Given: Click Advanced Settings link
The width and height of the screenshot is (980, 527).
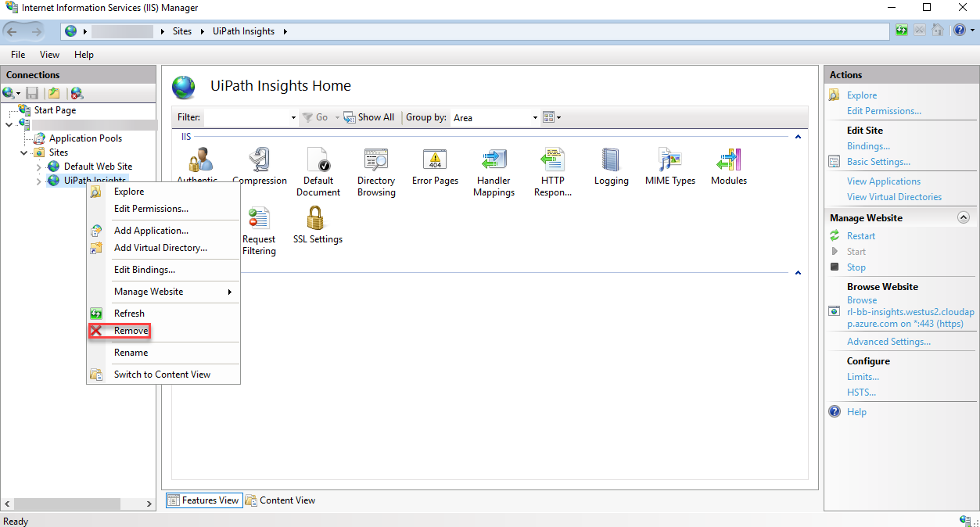Looking at the screenshot, I should [888, 342].
